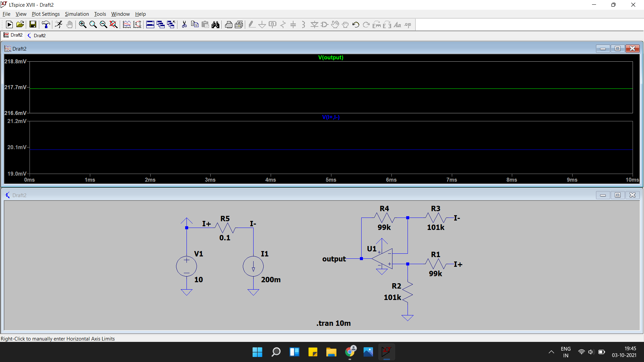The width and height of the screenshot is (644, 362).
Task: Minimize the waveform Draft2 sub-window
Action: tap(603, 49)
